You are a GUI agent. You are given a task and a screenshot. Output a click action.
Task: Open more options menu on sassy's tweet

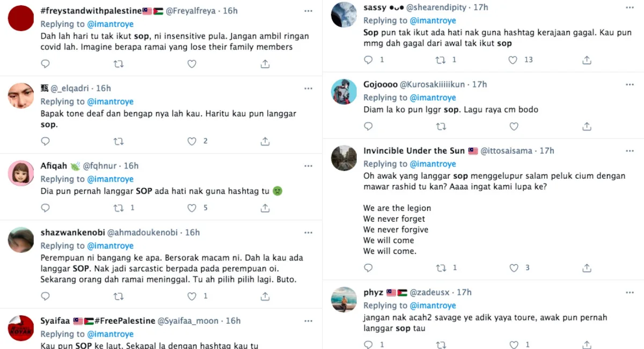tap(630, 8)
